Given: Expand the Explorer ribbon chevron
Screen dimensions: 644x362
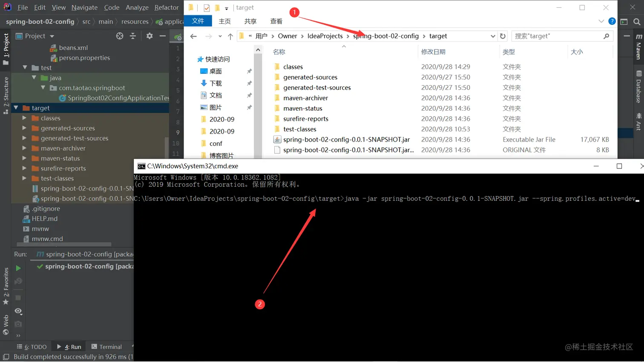Looking at the screenshot, I should (601, 21).
